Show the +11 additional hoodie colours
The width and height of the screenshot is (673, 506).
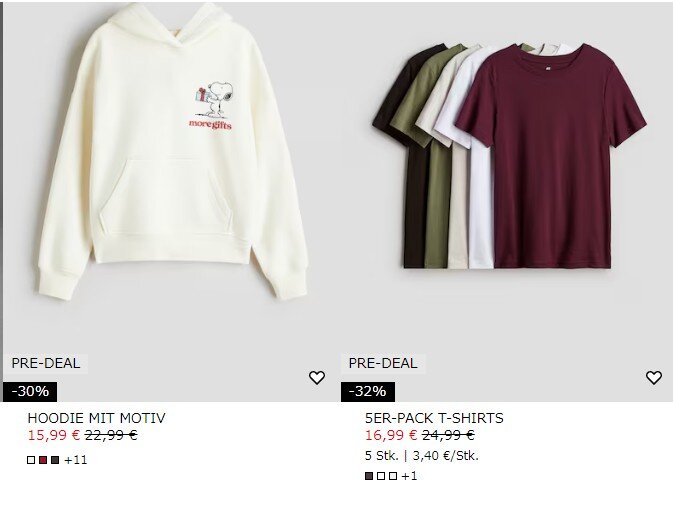click(x=76, y=460)
